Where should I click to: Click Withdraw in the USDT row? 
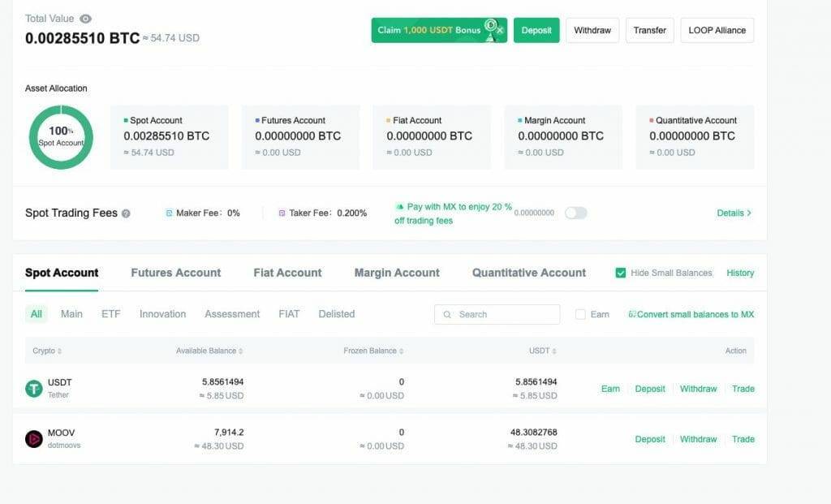coord(699,389)
